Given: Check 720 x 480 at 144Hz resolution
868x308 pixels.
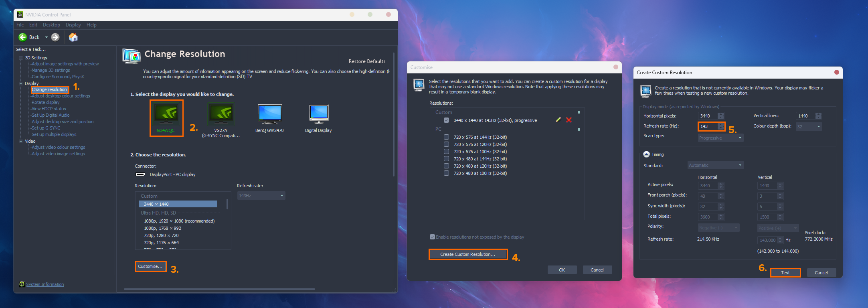Looking at the screenshot, I should [x=446, y=159].
